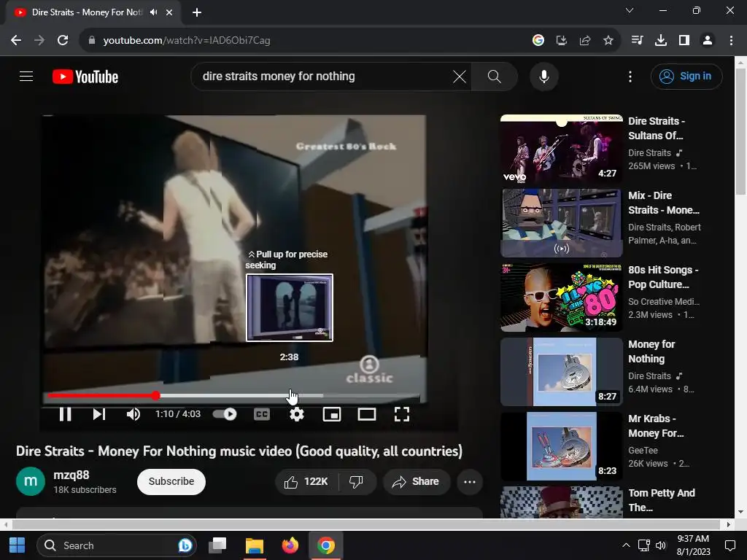Open Money for Nothing 8:27 title
Viewport: 747px width, 560px height.
651,351
